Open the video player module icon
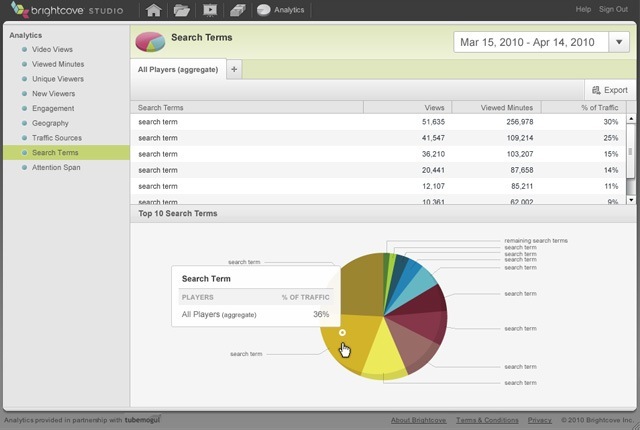 pyautogui.click(x=210, y=10)
